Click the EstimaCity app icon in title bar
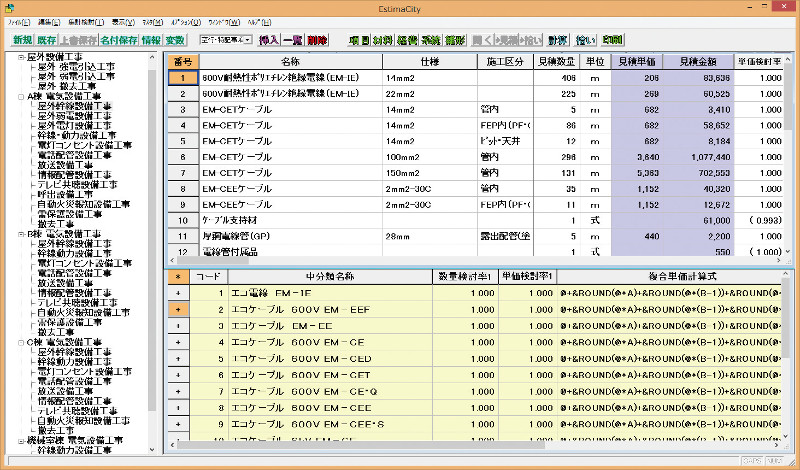Viewport: 800px width, 470px height. (x=10, y=8)
